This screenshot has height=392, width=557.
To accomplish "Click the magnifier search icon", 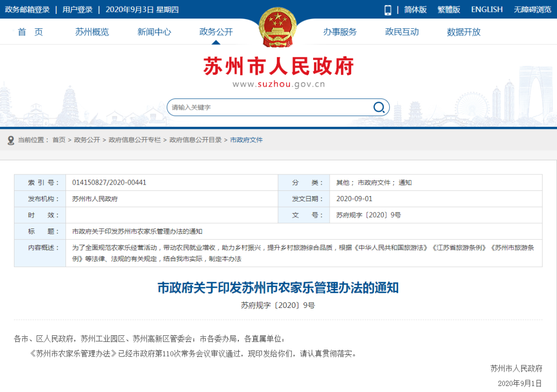I will pos(379,107).
